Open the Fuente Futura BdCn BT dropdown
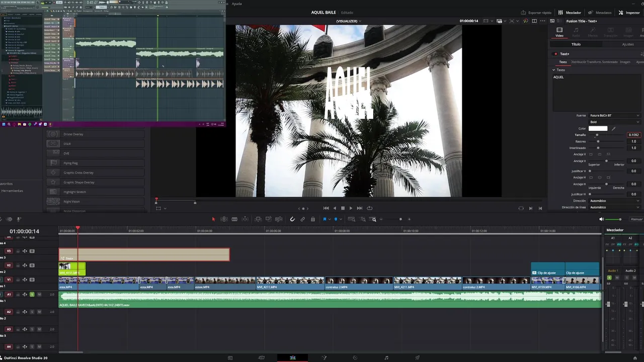 pos(614,116)
